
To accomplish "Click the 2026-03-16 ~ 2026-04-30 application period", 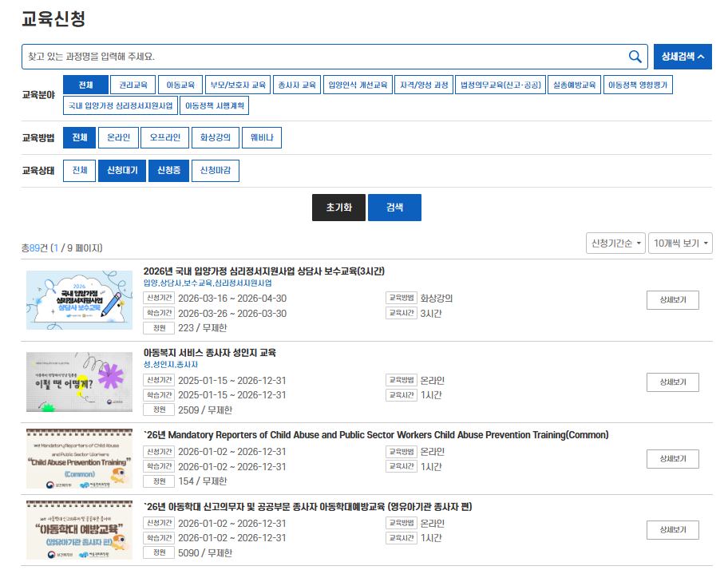I will click(232, 298).
